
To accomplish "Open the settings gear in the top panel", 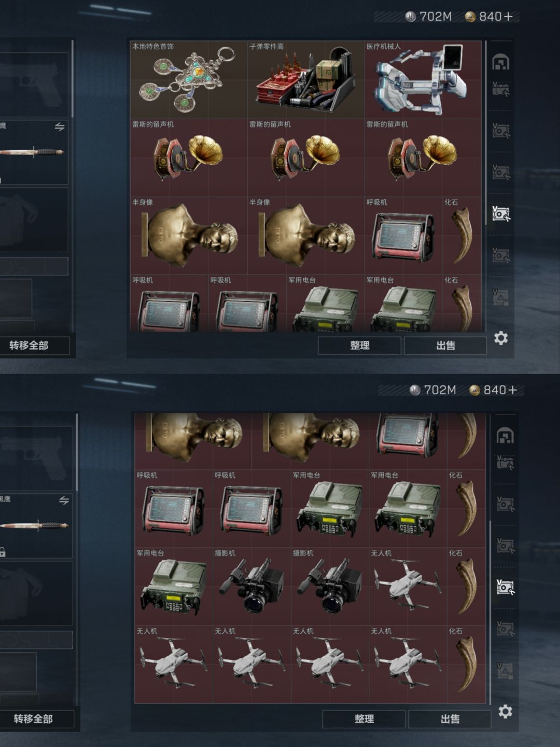I will (500, 338).
